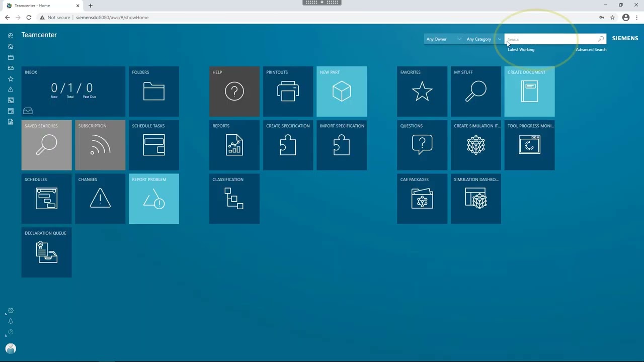644x362 pixels.
Task: Open the sidebar notifications bell icon
Action: coord(11,321)
